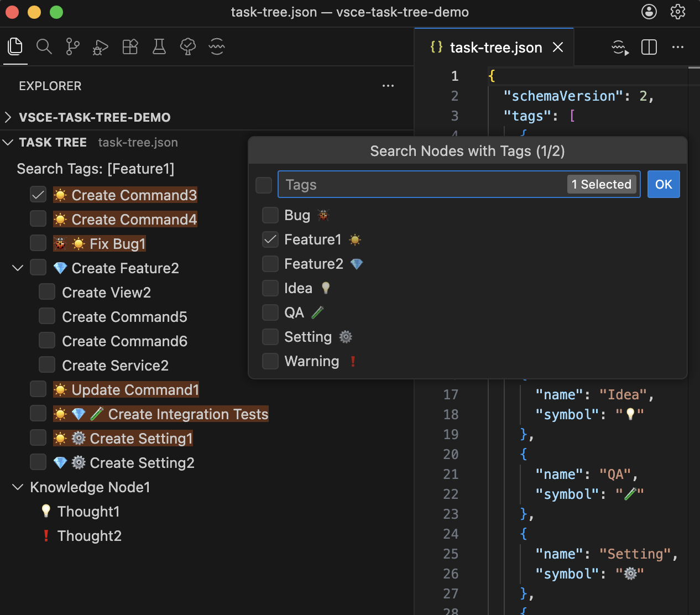The image size is (700, 615).
Task: Check the Warning tag checkbox
Action: pyautogui.click(x=270, y=361)
